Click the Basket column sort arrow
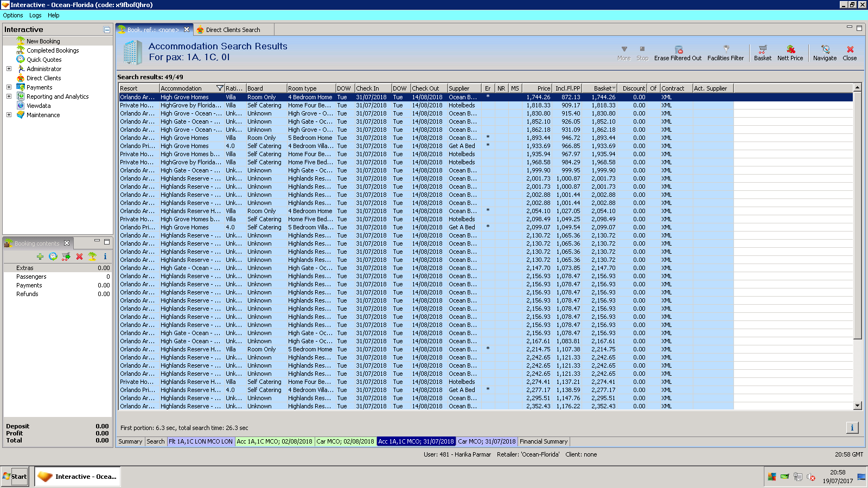The image size is (868, 488). tap(614, 88)
